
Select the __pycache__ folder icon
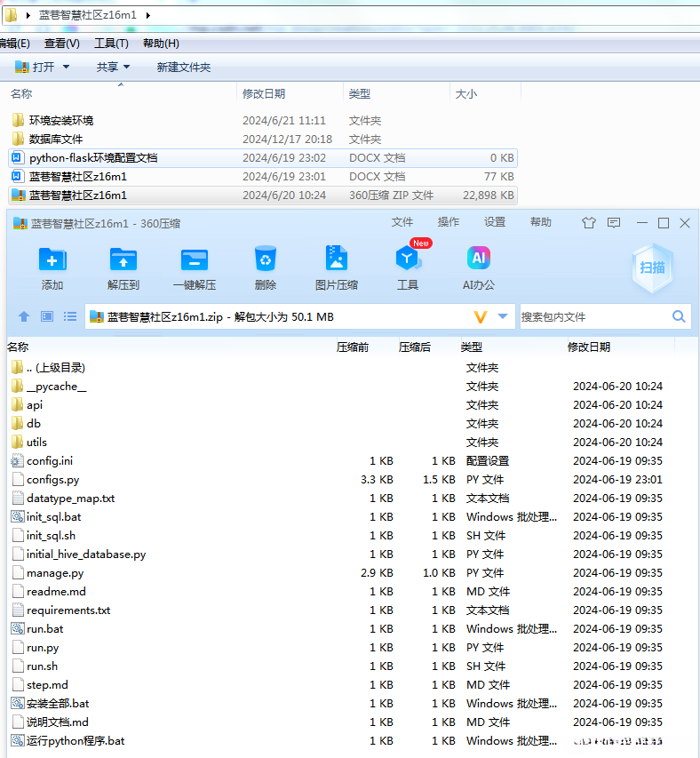(18, 386)
